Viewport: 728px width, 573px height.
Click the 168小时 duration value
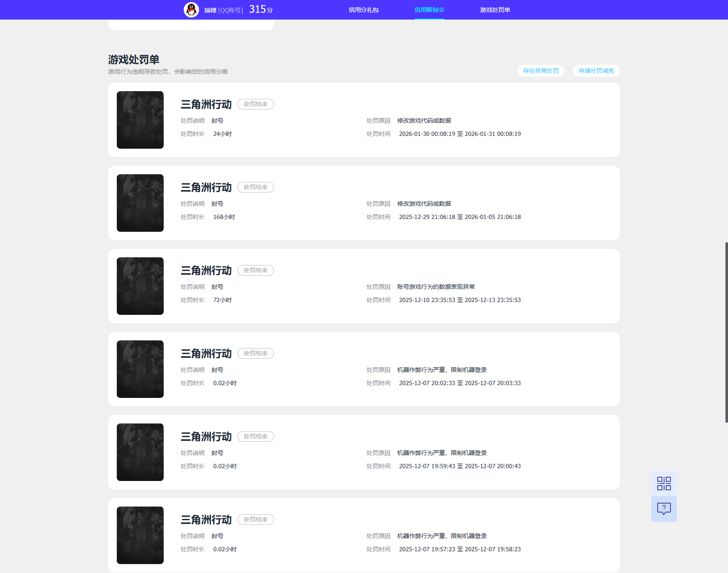[224, 217]
